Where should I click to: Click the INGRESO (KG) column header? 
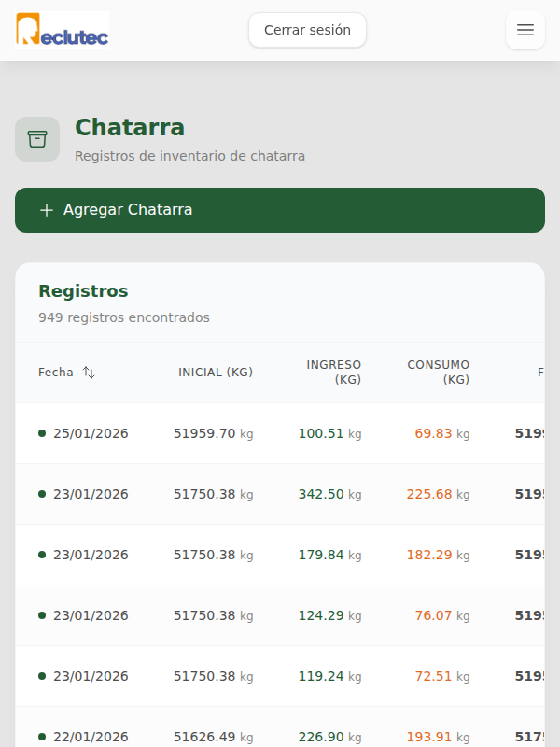point(334,372)
